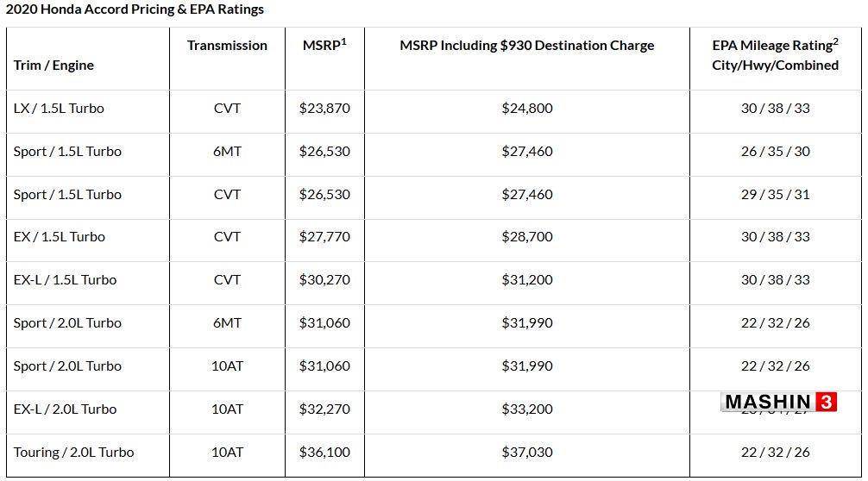This screenshot has width=868, height=481.
Task: Click the $28,700 destination price cell
Action: [527, 237]
